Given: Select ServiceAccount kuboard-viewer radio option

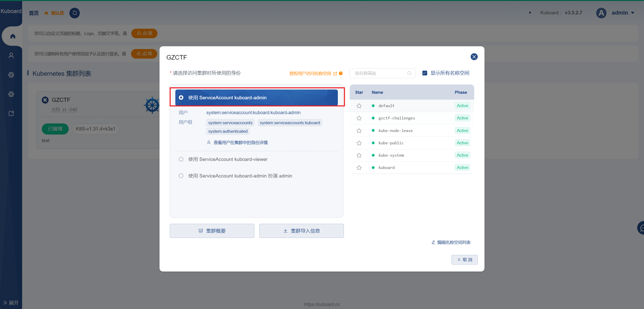Looking at the screenshot, I should pos(181,159).
